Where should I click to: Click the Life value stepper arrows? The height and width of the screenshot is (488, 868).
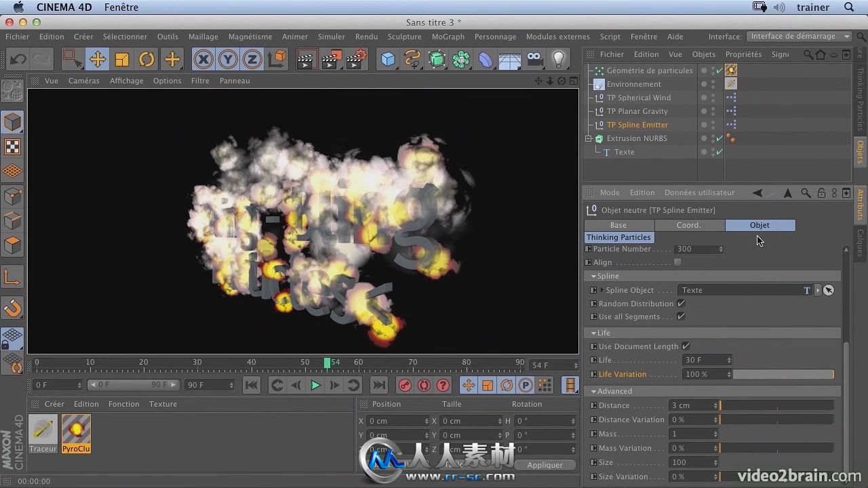click(729, 361)
